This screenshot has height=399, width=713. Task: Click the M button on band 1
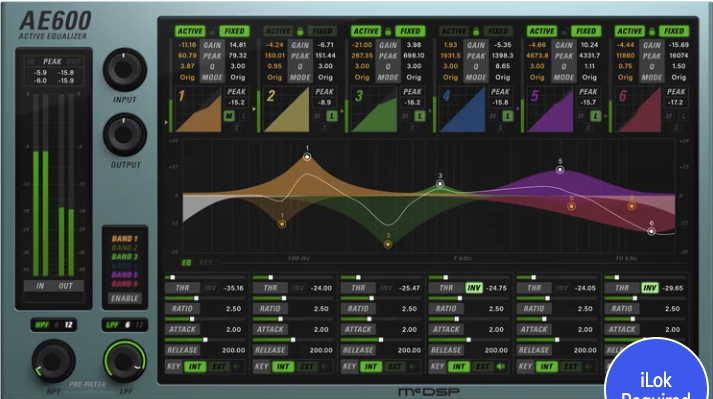pos(229,116)
